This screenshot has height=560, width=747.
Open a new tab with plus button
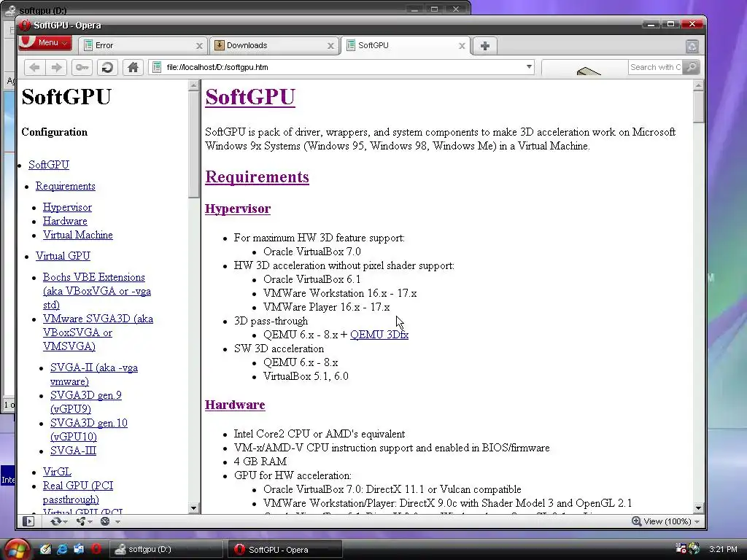coord(485,46)
